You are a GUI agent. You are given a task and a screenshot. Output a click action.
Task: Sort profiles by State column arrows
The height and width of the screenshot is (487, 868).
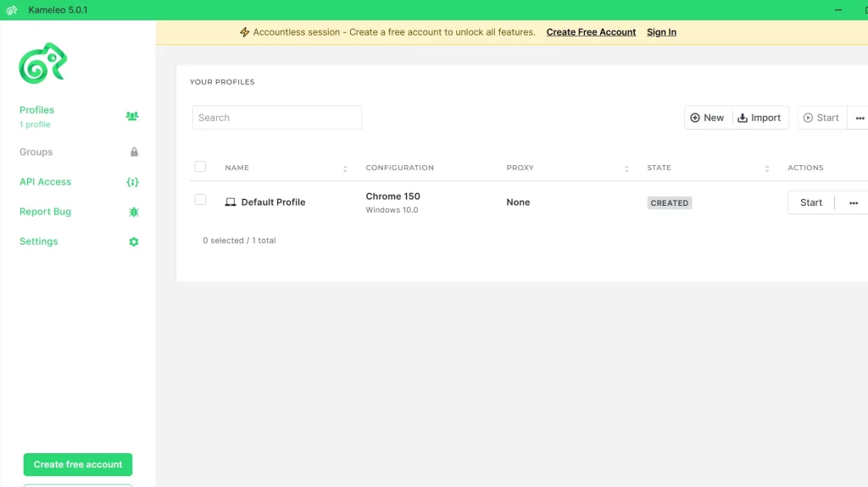click(x=766, y=169)
